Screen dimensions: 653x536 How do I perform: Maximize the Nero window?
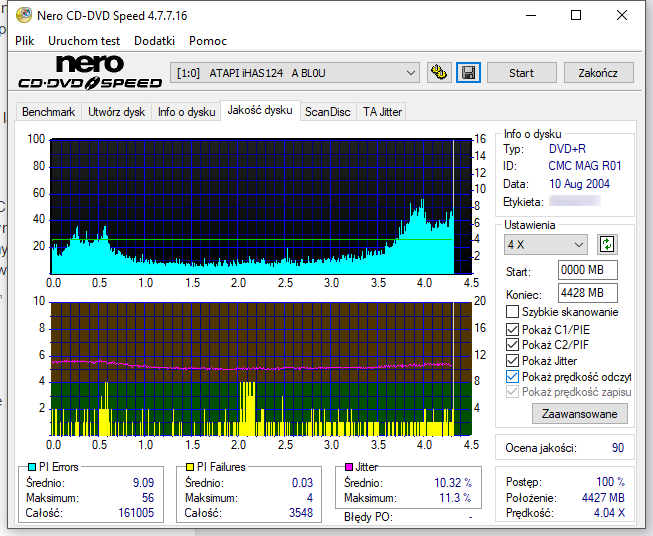click(576, 15)
